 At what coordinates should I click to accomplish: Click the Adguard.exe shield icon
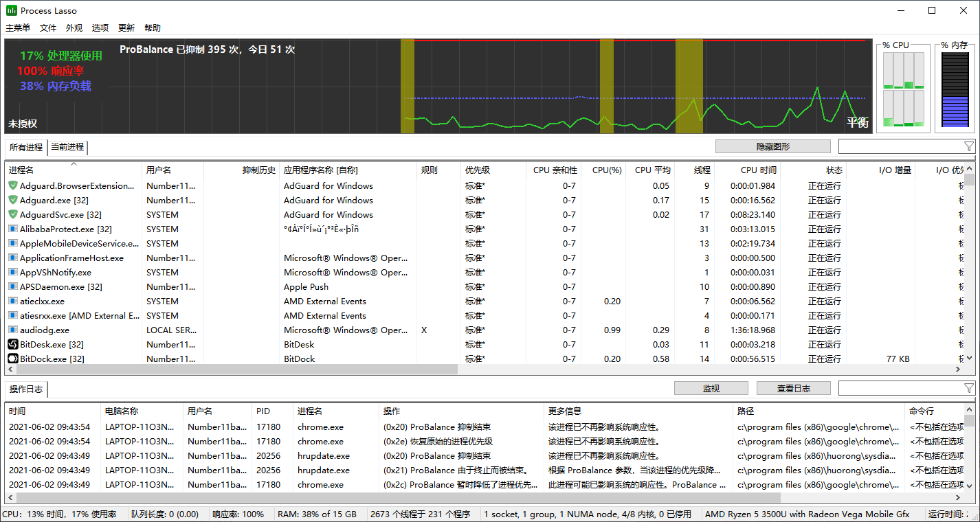point(13,200)
